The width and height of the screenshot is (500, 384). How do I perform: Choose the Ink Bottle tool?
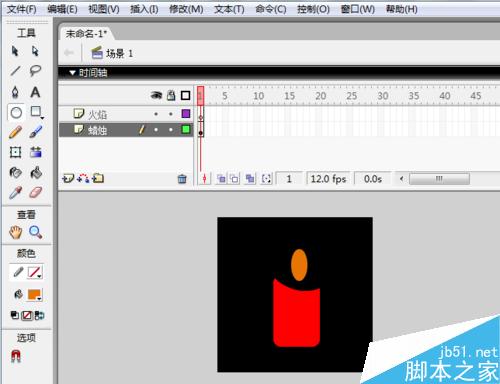[x=15, y=172]
